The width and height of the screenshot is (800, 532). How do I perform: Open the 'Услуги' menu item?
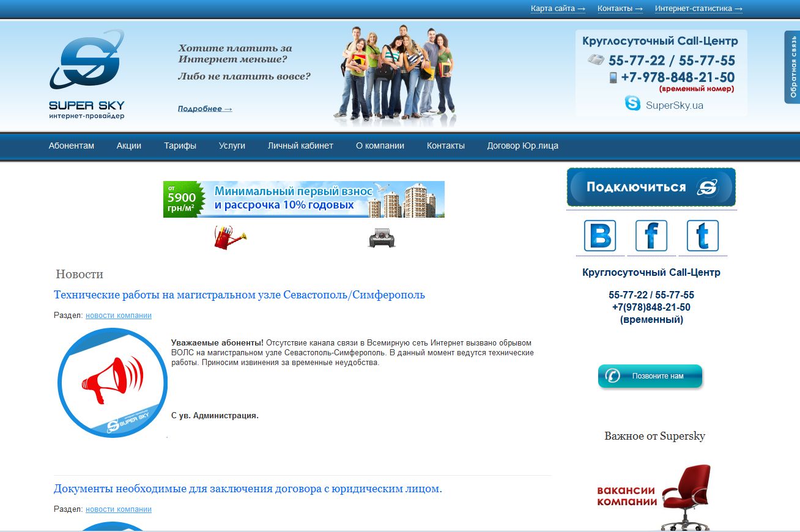232,146
